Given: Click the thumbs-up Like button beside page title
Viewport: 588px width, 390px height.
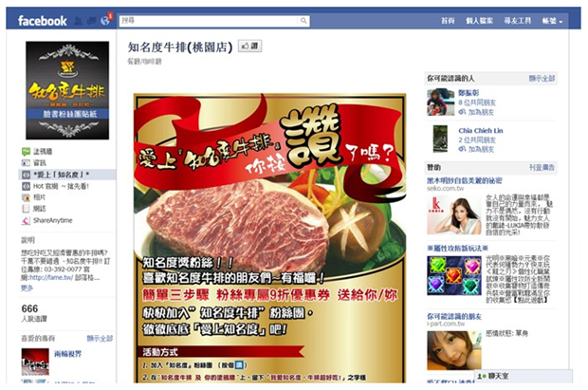Looking at the screenshot, I should [249, 46].
